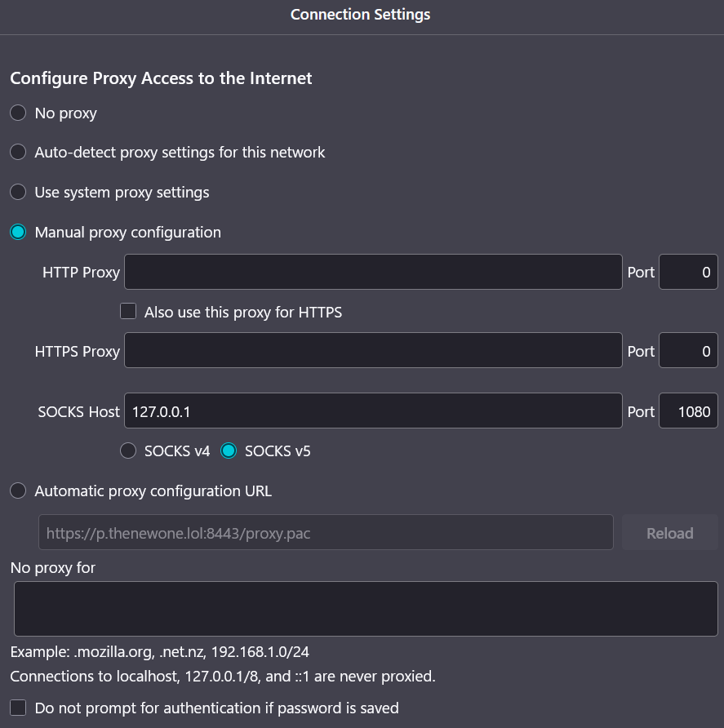Select Use system proxy settings
This screenshot has width=724, height=728.
click(18, 192)
